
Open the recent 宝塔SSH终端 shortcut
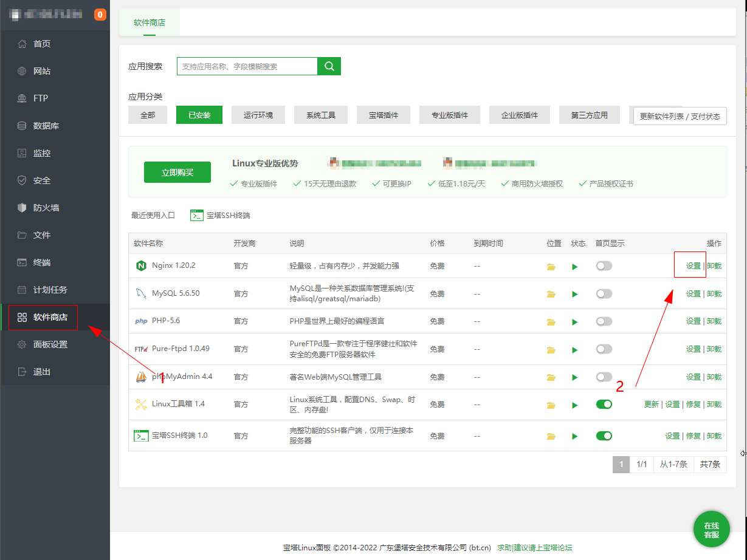coord(220,215)
